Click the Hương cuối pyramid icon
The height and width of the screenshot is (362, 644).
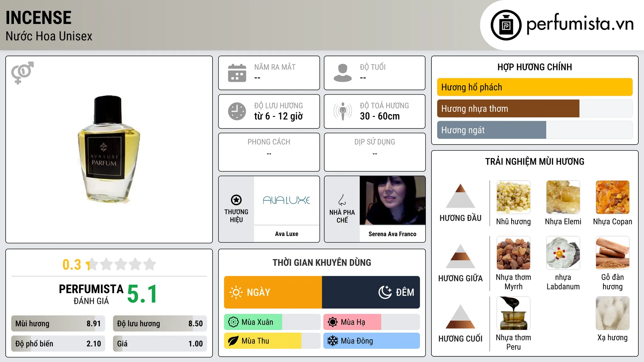click(x=460, y=316)
